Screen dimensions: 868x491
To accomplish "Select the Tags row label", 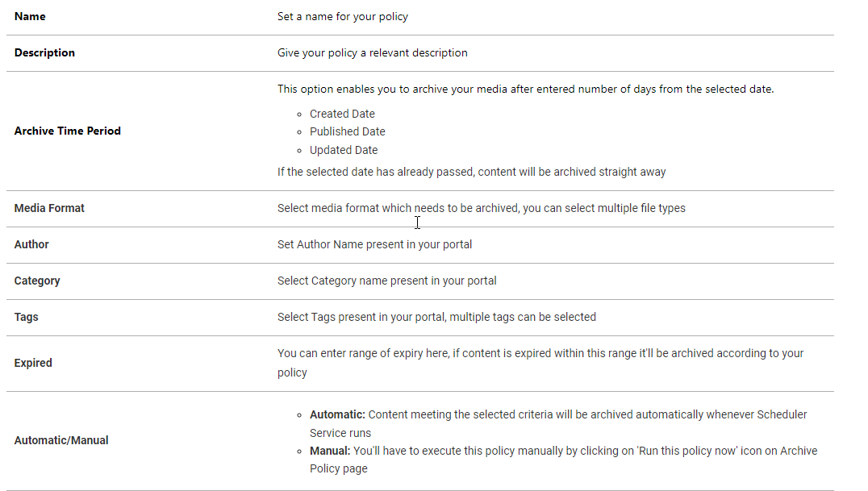I will pos(26,317).
